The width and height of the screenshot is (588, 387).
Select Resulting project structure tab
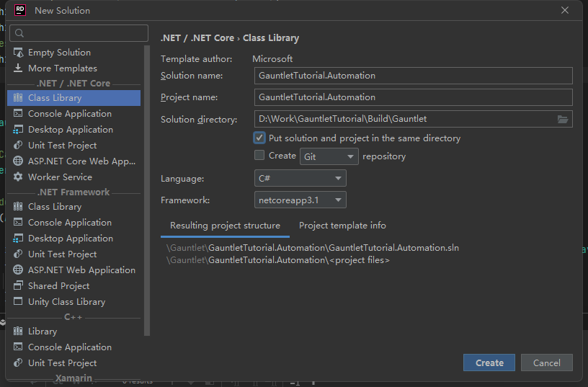(225, 226)
